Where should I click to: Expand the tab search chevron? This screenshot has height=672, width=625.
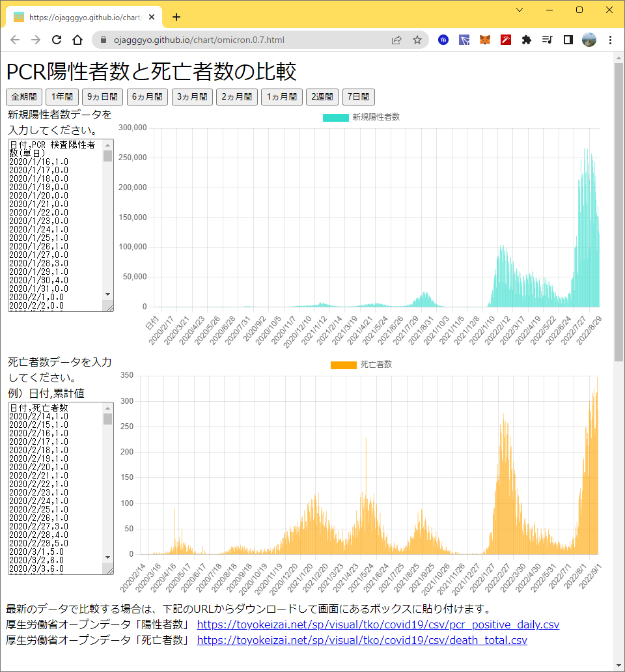point(520,10)
